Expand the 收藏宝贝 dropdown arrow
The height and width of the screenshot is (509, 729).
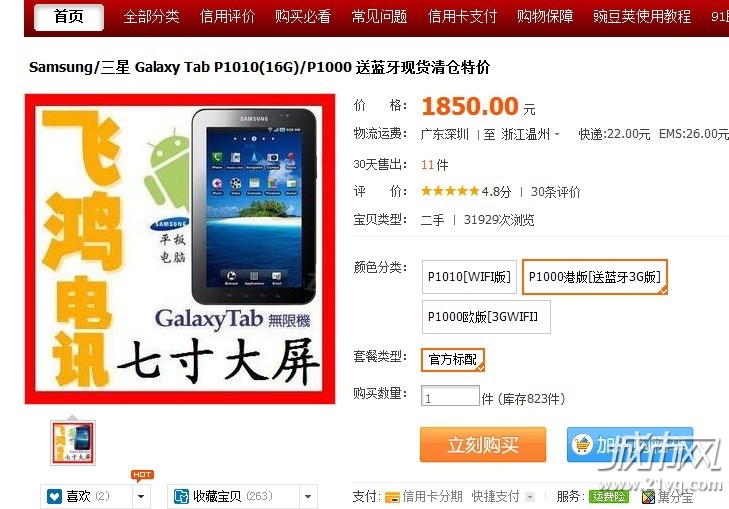[308, 496]
